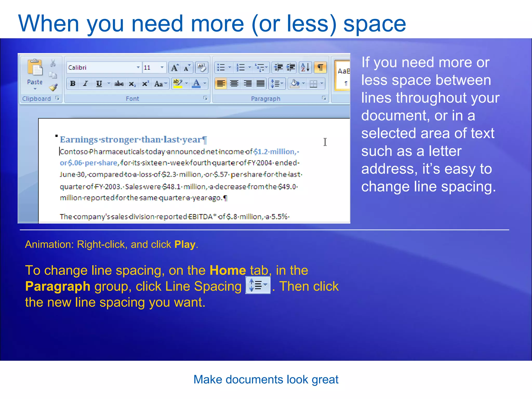Image resolution: width=532 pixels, height=399 pixels.
Task: Open Shading dropdown arrow
Action: coord(303,84)
